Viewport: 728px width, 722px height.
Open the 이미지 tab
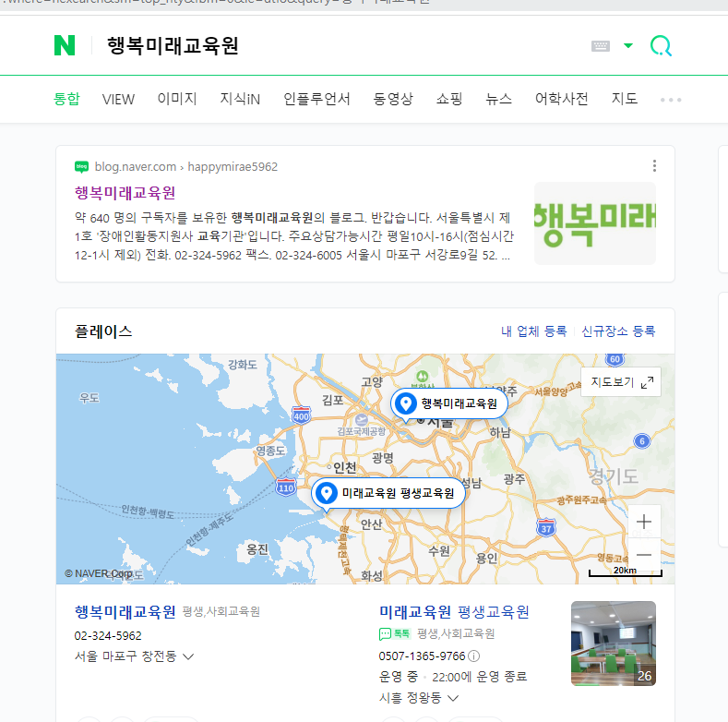[x=177, y=99]
